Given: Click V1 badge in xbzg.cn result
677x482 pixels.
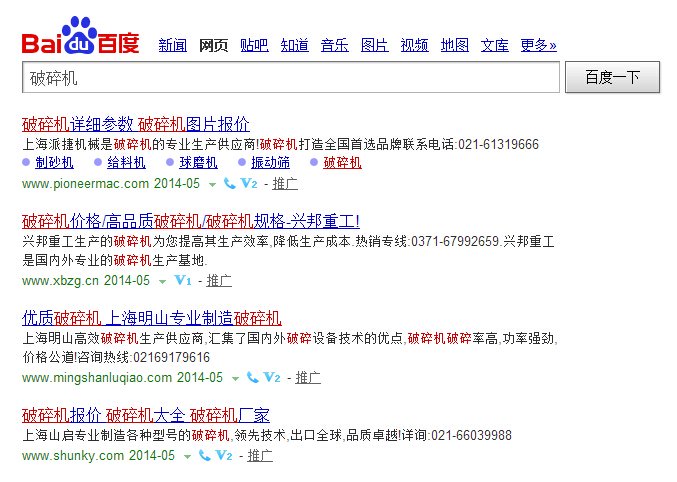Looking at the screenshot, I should coord(182,281).
